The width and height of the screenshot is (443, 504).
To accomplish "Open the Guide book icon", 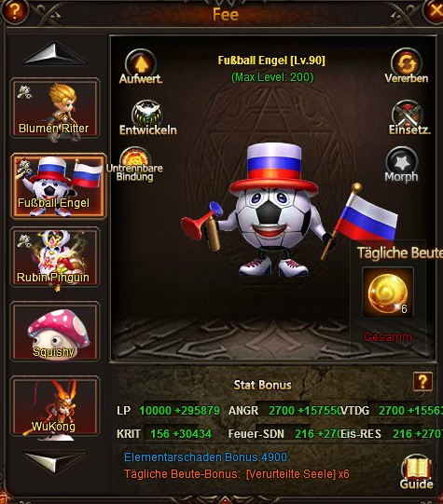I will pyautogui.click(x=417, y=471).
